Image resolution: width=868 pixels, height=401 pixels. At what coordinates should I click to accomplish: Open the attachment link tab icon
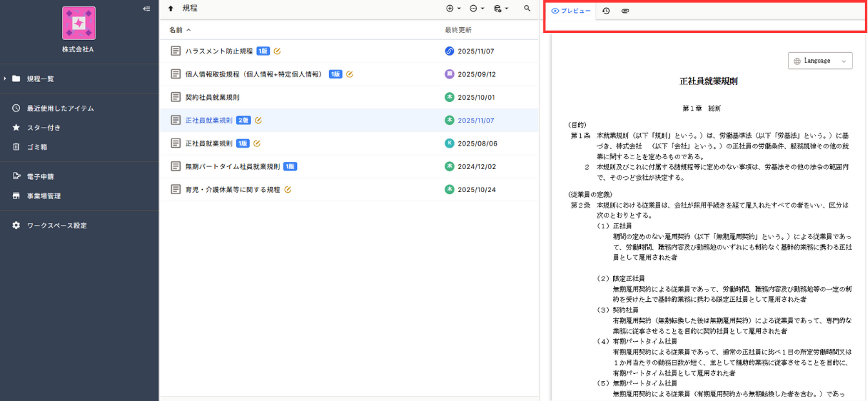(625, 11)
